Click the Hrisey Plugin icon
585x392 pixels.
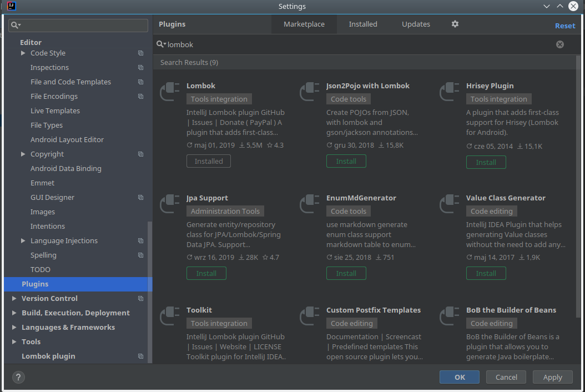coord(450,92)
